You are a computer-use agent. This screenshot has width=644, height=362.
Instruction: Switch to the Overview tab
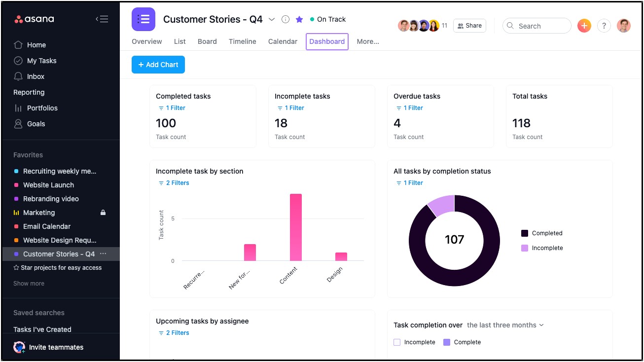(x=147, y=41)
